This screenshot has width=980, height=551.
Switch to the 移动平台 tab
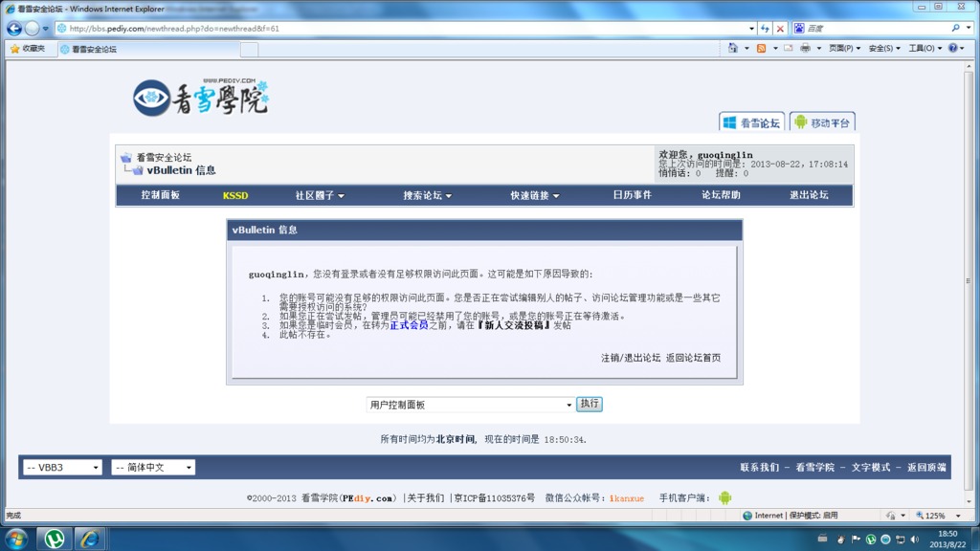(822, 122)
